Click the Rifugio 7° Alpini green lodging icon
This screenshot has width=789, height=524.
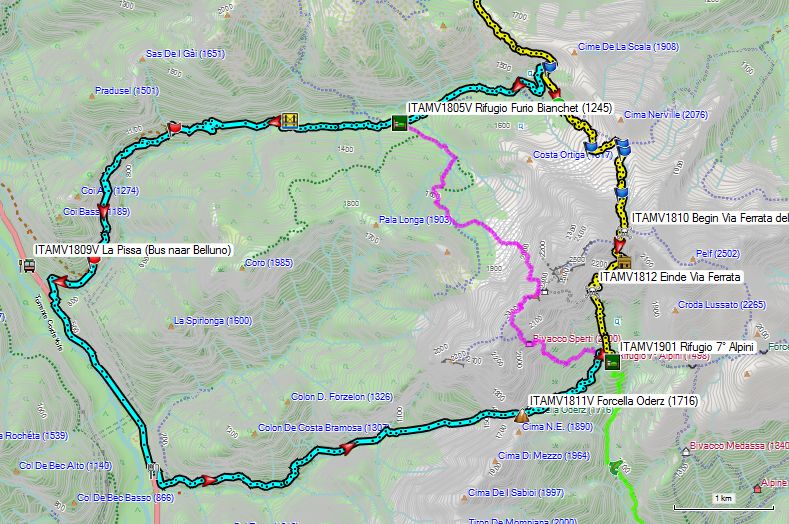612,362
